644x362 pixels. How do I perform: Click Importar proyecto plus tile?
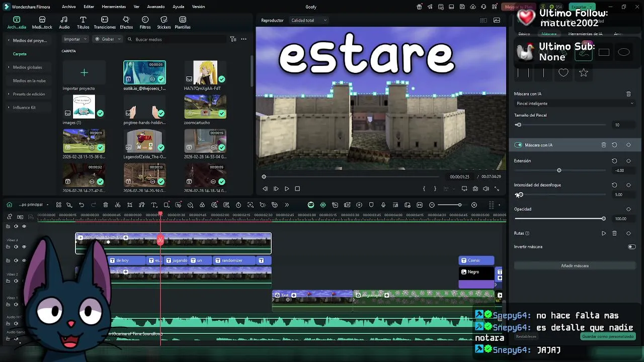[84, 73]
